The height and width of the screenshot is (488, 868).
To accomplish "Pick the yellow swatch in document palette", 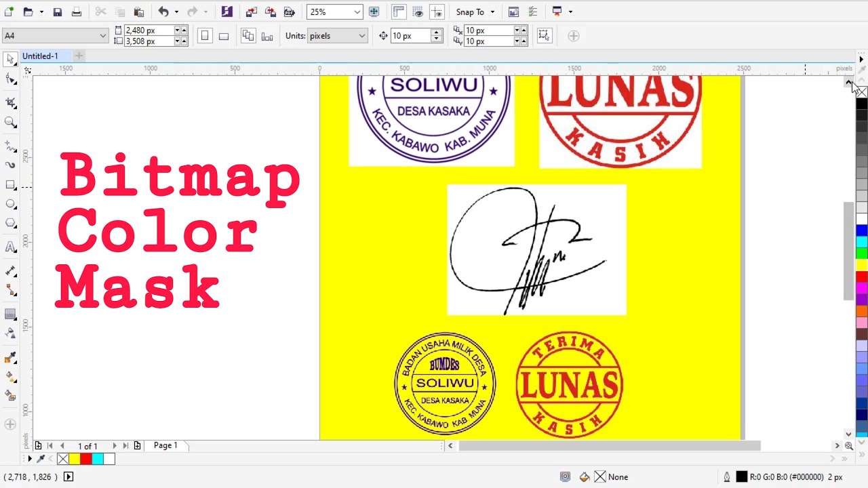I will coord(75,459).
